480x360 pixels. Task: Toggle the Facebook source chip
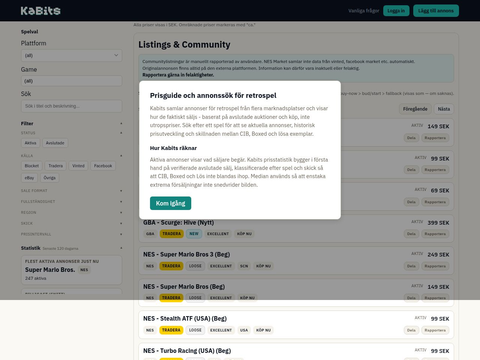103,166
